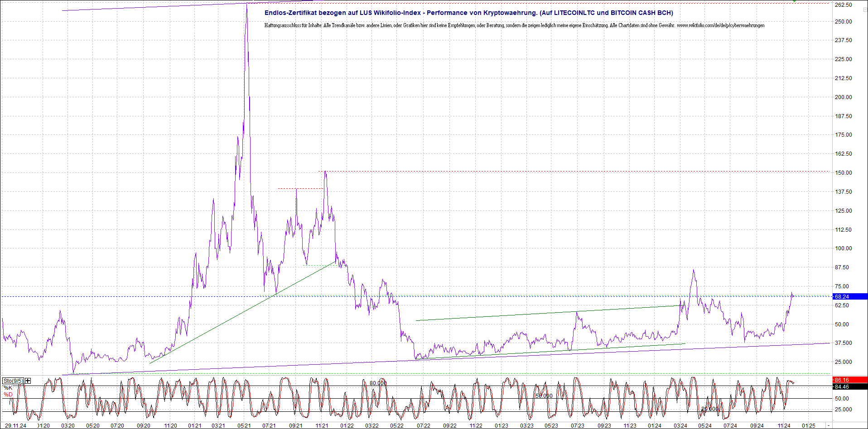Click the 50.000 stochastic level label
Screen dimensions: 868x429
click(544, 396)
